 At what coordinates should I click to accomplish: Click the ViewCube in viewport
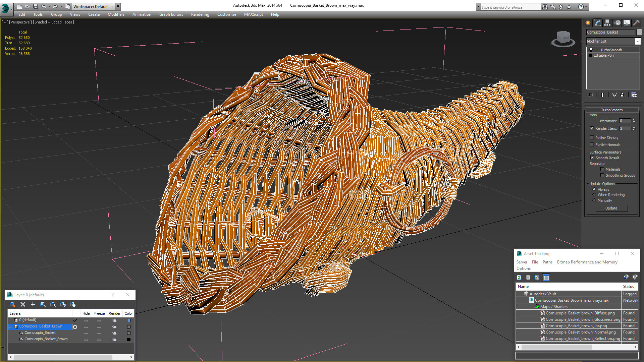pyautogui.click(x=563, y=38)
